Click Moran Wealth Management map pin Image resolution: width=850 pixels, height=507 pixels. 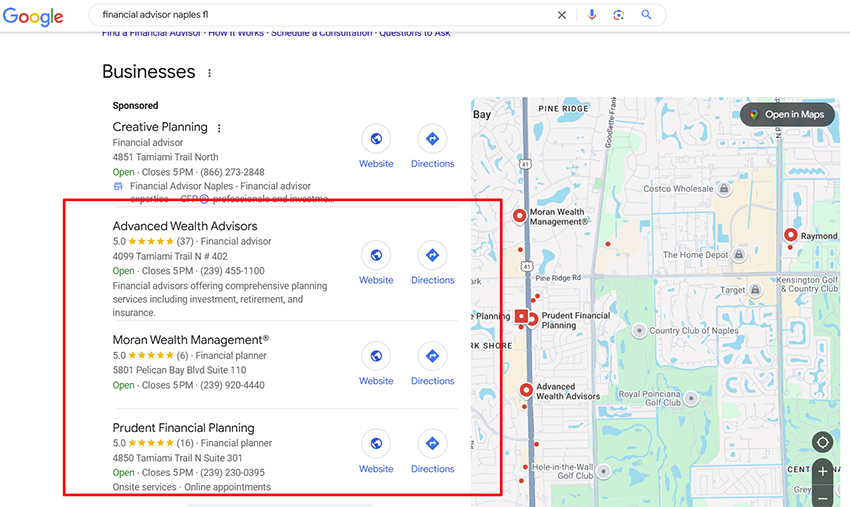click(519, 216)
